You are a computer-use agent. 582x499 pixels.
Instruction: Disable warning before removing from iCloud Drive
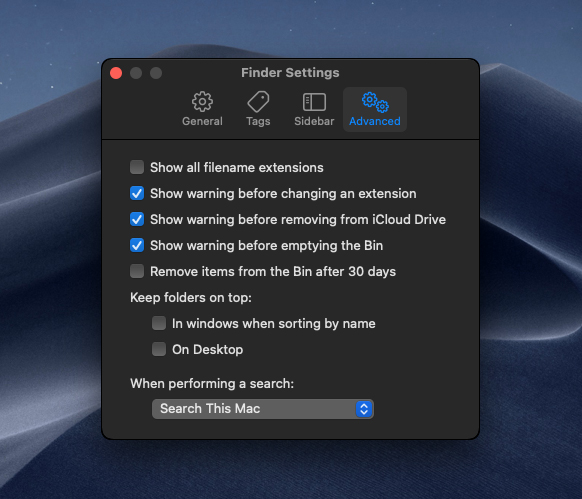click(x=137, y=219)
